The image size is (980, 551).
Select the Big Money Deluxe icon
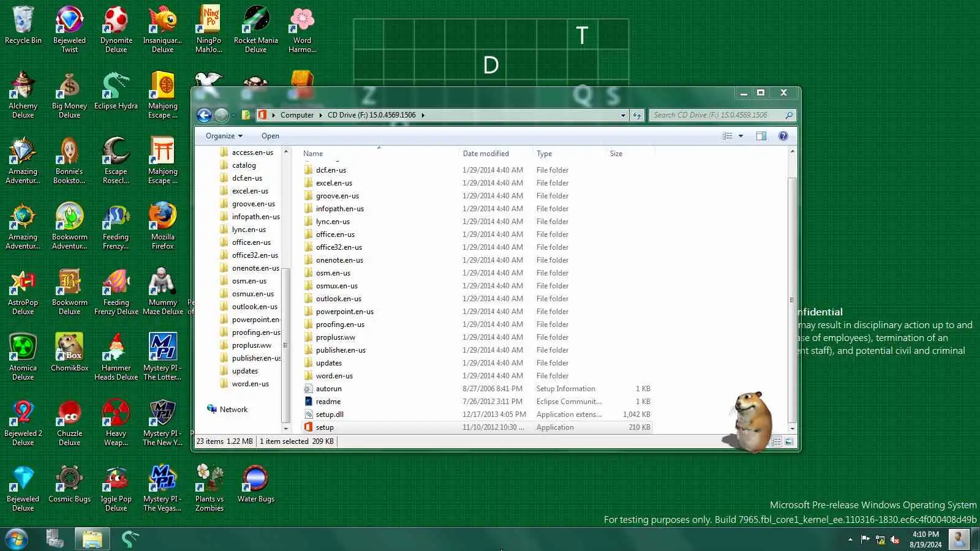pos(69,95)
